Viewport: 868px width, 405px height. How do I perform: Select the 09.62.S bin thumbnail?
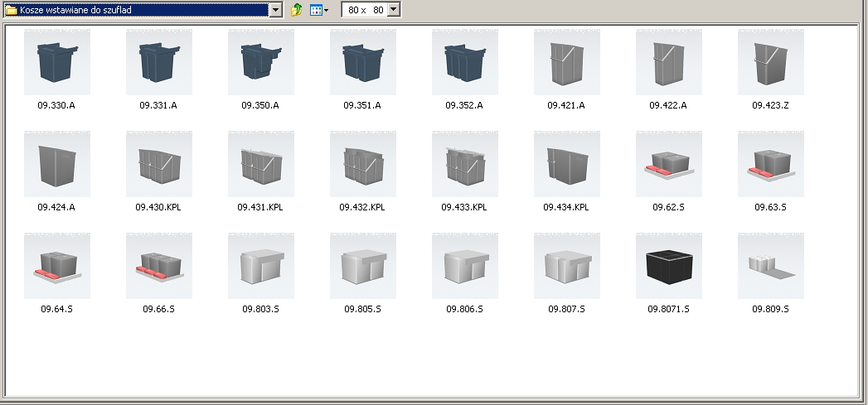pos(668,164)
